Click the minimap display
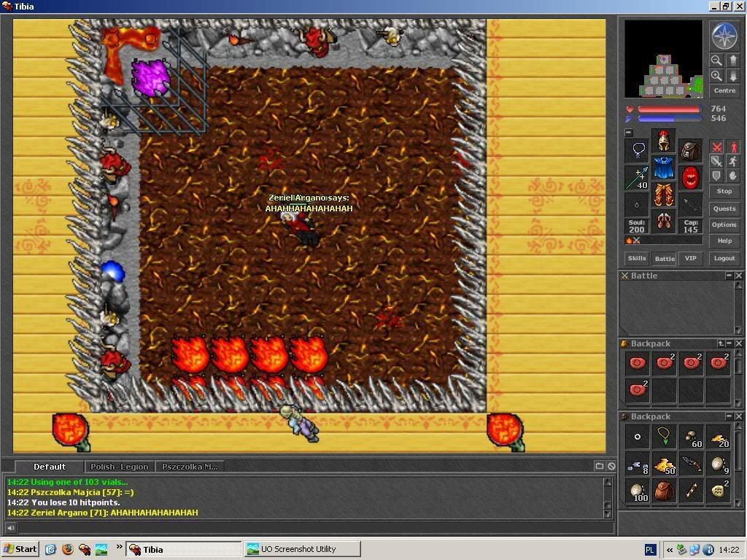Screen dimensions: 747x560 point(664,59)
